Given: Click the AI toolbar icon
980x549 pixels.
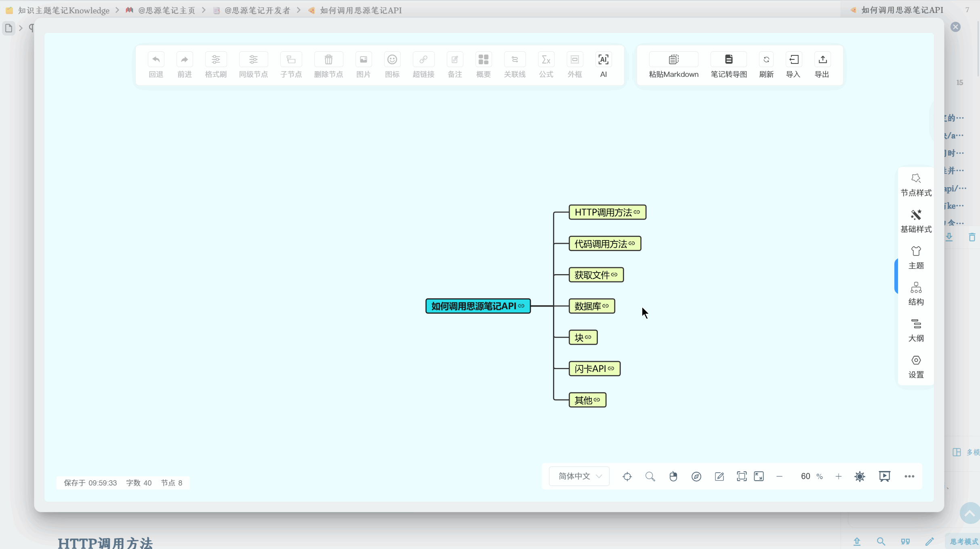Looking at the screenshot, I should point(603,60).
